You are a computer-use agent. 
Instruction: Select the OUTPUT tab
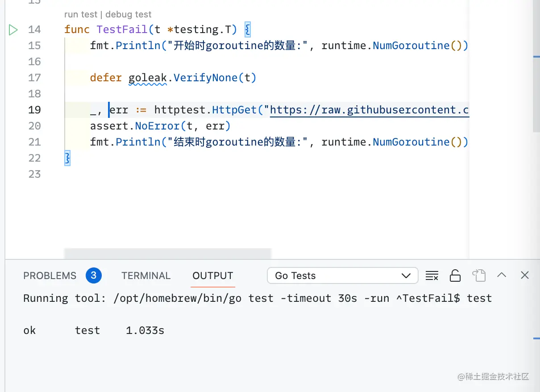213,276
